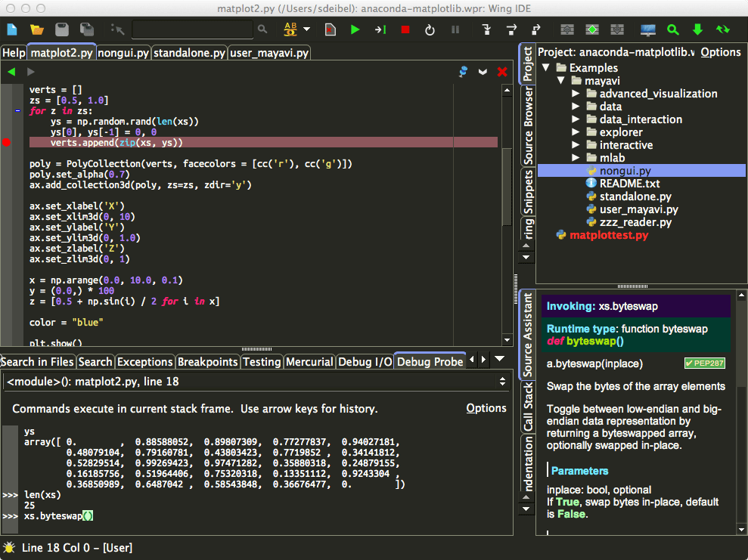Stop the debug process (red square icon)
Screen dimensions: 748x560
[405, 29]
